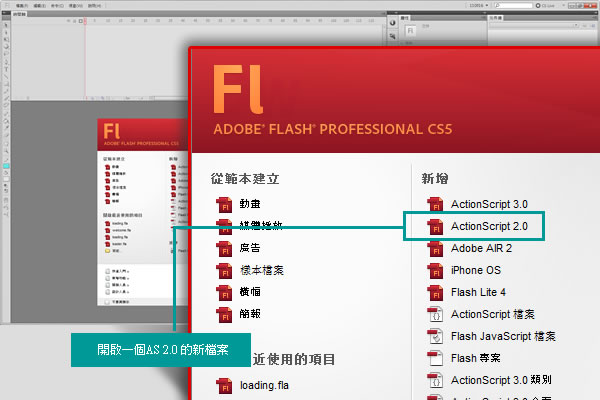The image size is (600, 400).
Task: Open the 編輯(E) menu
Action: pos(39,6)
